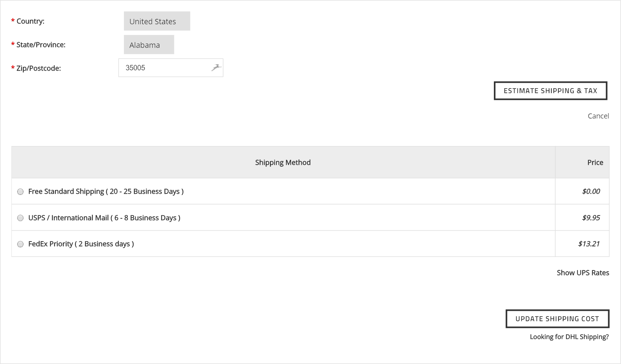Click the $0.00 price cell
This screenshot has width=621, height=364.
[591, 191]
